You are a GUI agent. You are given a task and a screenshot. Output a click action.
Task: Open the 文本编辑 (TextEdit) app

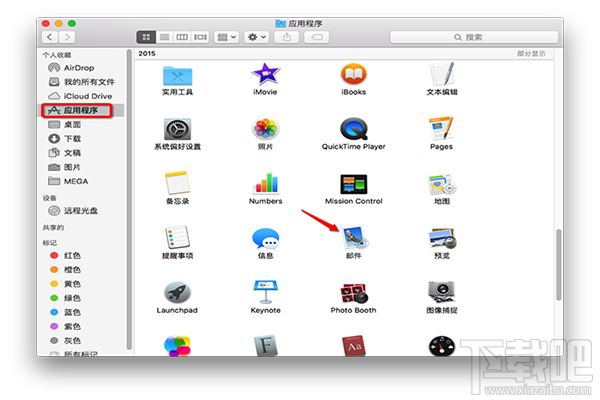442,74
